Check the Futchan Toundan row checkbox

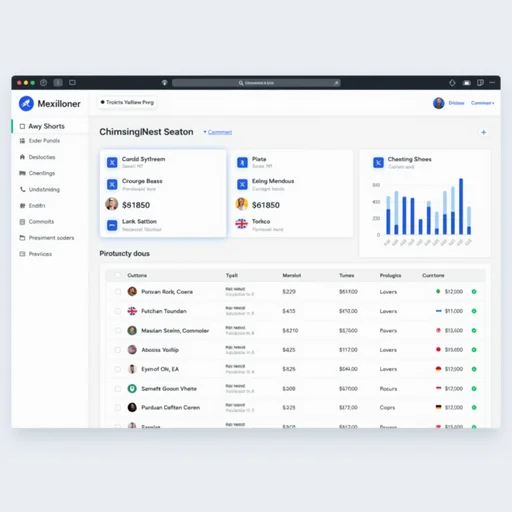(118, 311)
